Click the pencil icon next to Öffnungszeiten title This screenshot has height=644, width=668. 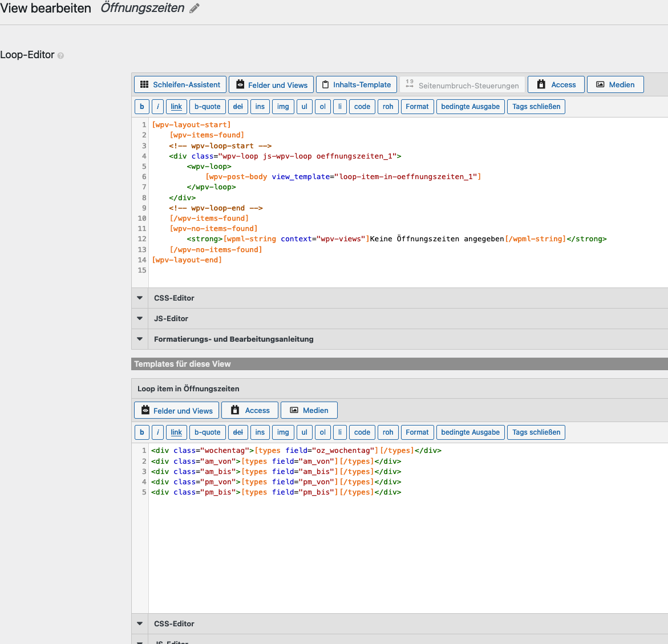(x=195, y=9)
